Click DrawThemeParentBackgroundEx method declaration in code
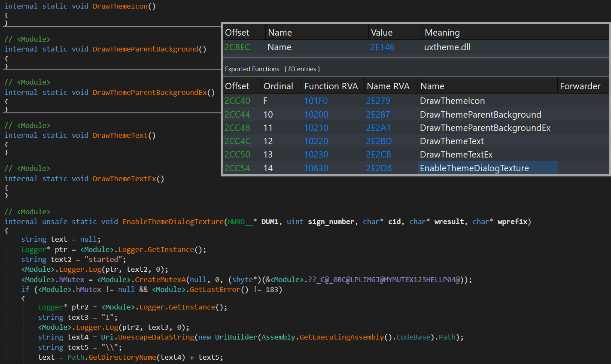The width and height of the screenshot is (611, 364). pyautogui.click(x=150, y=92)
